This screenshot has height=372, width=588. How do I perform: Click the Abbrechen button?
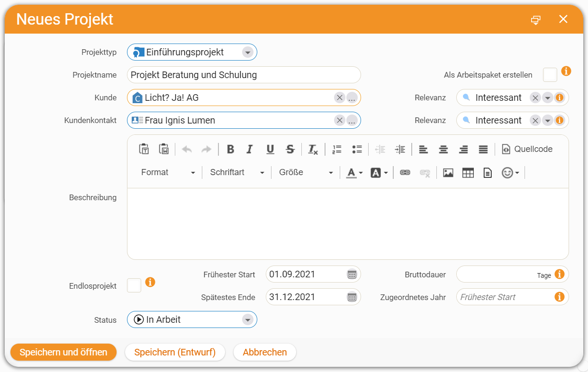tap(265, 352)
